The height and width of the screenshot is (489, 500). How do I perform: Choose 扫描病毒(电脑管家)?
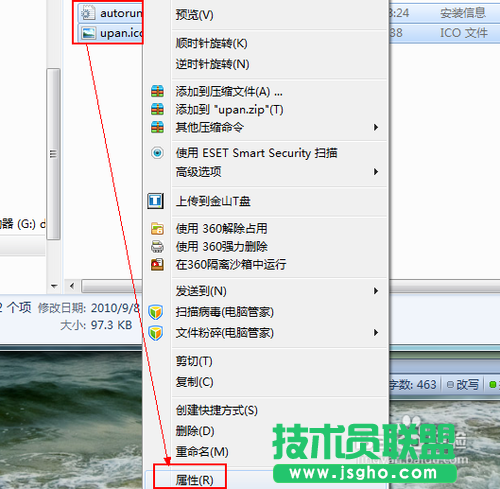(225, 312)
